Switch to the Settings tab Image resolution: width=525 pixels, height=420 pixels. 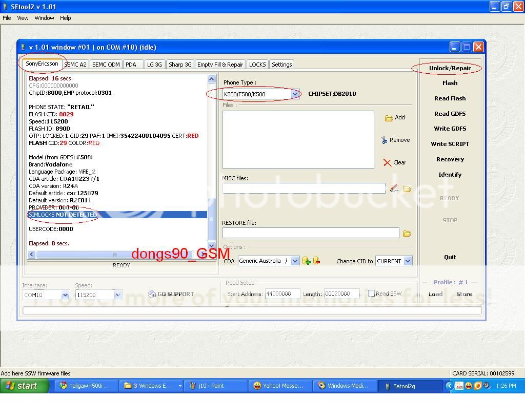281,65
